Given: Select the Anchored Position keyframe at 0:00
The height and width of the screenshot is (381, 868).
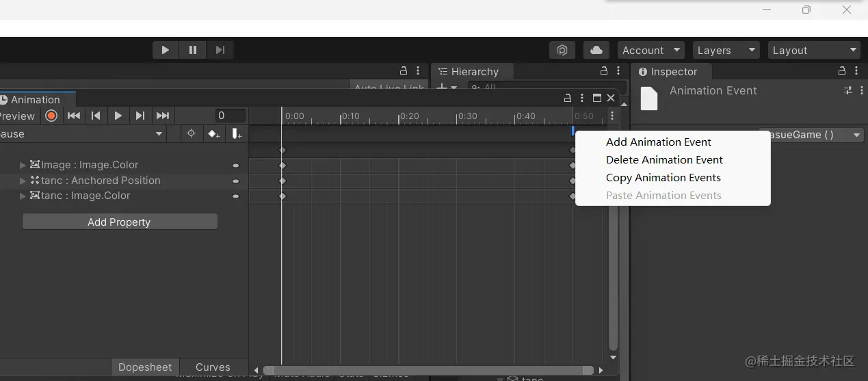Looking at the screenshot, I should coord(282,181).
